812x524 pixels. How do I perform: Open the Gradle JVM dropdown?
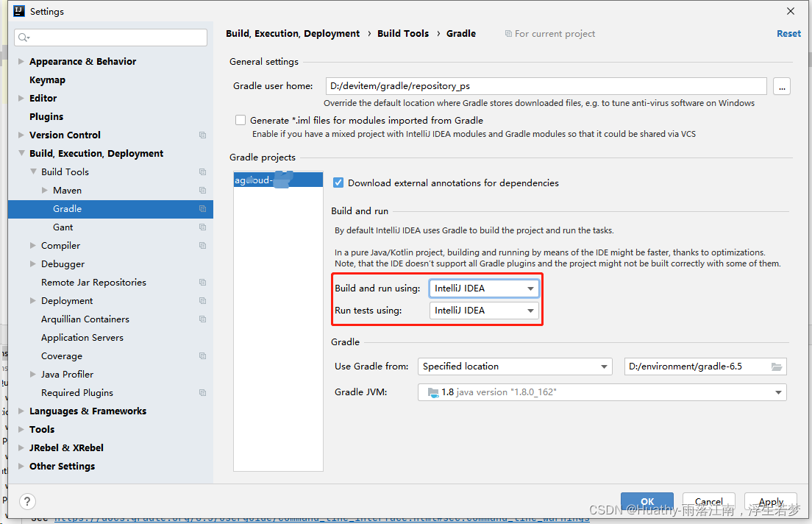pyautogui.click(x=602, y=392)
